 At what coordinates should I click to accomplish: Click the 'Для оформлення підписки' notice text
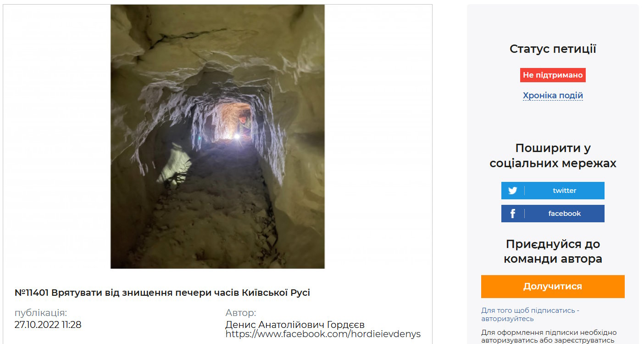click(549, 336)
